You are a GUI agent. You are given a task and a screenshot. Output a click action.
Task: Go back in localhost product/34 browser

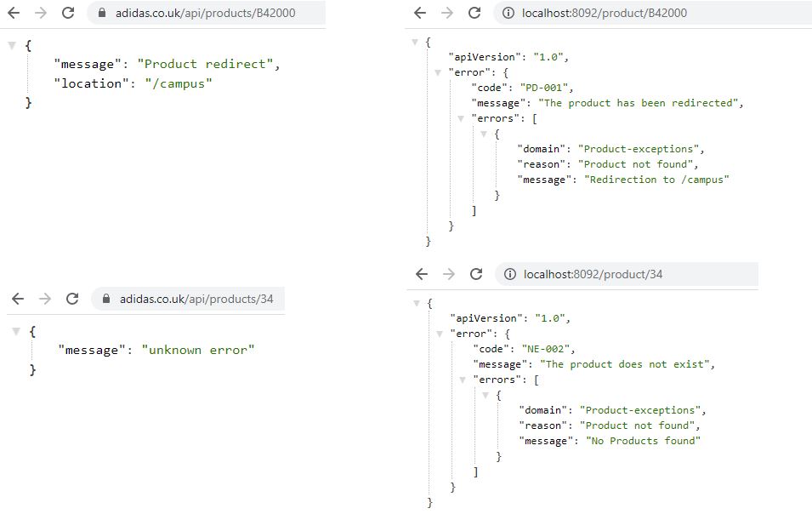[x=422, y=274]
